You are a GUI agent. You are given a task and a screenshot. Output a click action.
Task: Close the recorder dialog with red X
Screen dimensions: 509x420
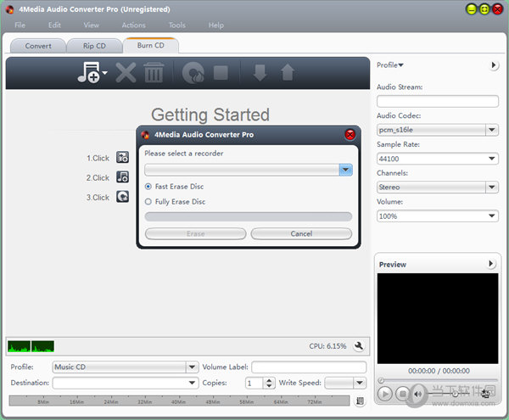pyautogui.click(x=350, y=135)
